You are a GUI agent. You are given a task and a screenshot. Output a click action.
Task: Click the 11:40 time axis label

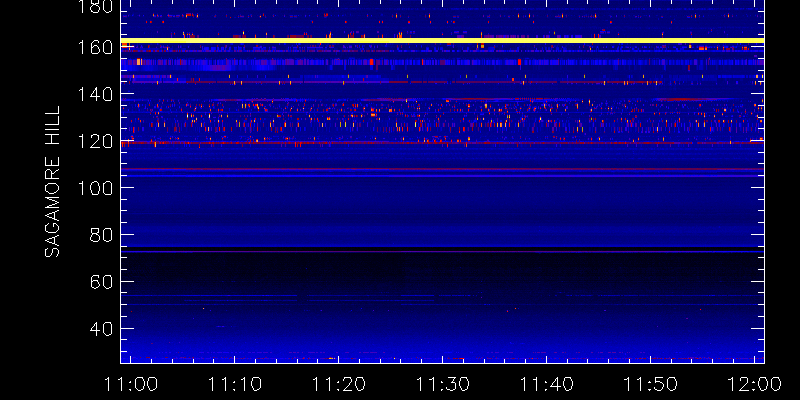(547, 384)
